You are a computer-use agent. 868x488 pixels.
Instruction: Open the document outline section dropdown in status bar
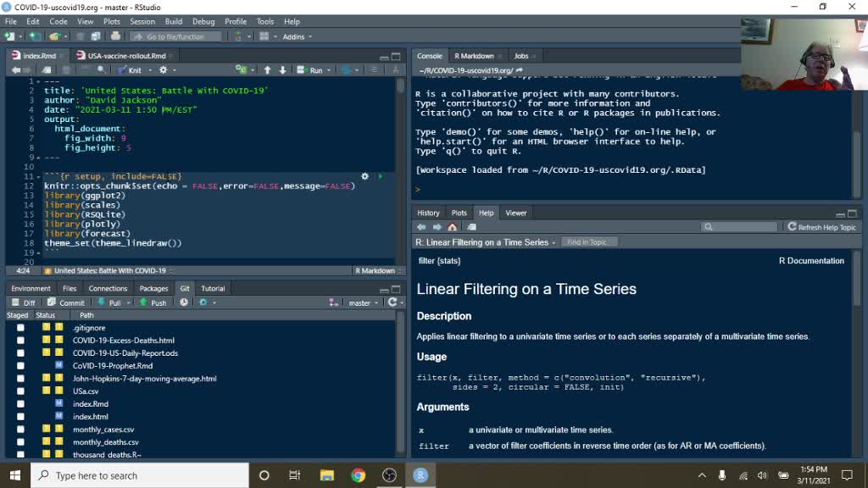[108, 270]
